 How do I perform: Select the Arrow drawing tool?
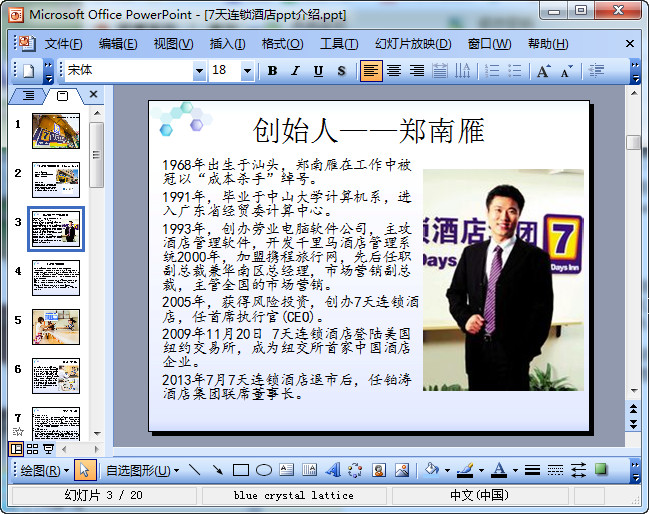tap(218, 470)
